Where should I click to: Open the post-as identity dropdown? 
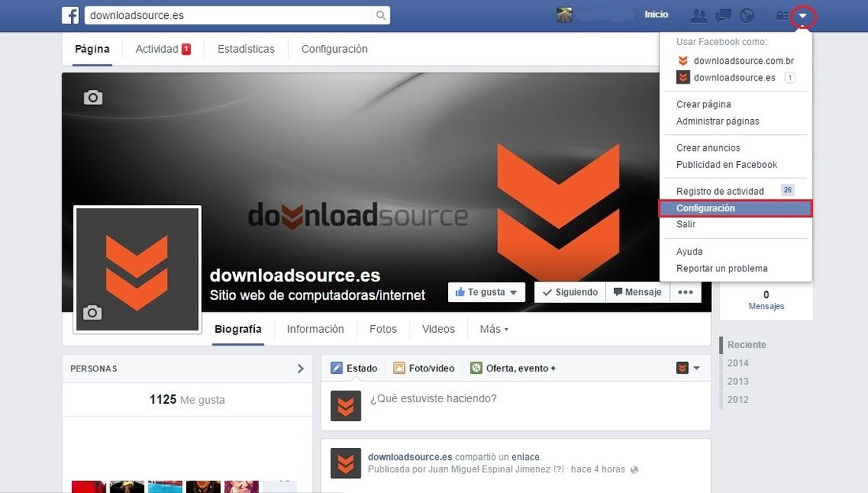point(688,368)
